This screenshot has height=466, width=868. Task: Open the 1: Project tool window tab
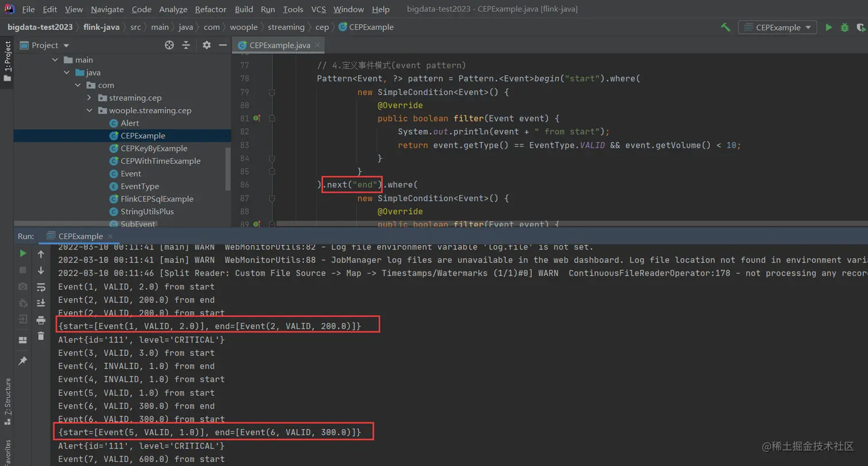7,61
